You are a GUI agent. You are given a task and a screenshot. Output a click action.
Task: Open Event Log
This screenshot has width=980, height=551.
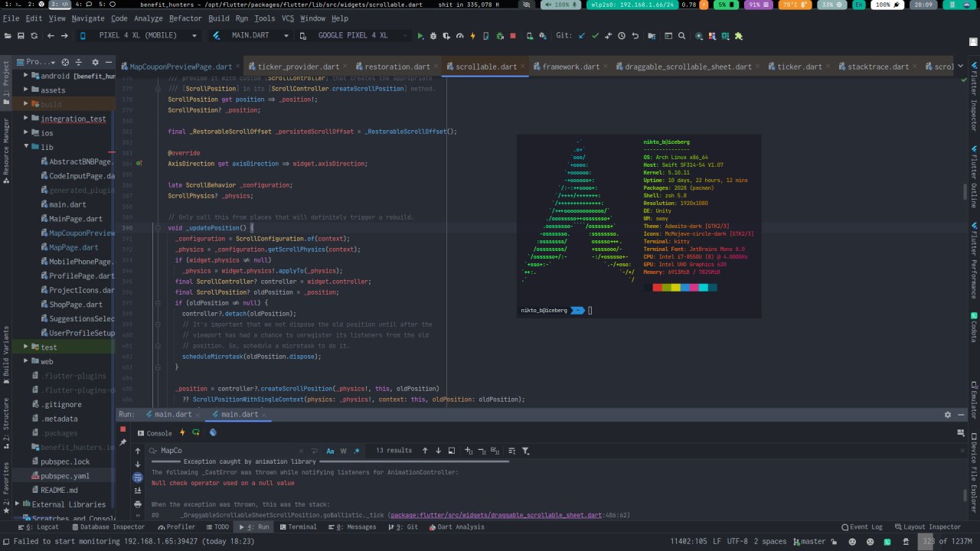point(861,527)
